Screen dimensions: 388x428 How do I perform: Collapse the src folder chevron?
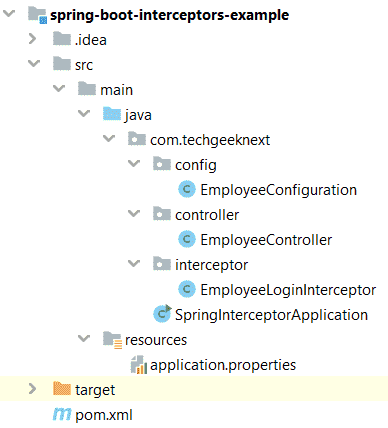34,63
